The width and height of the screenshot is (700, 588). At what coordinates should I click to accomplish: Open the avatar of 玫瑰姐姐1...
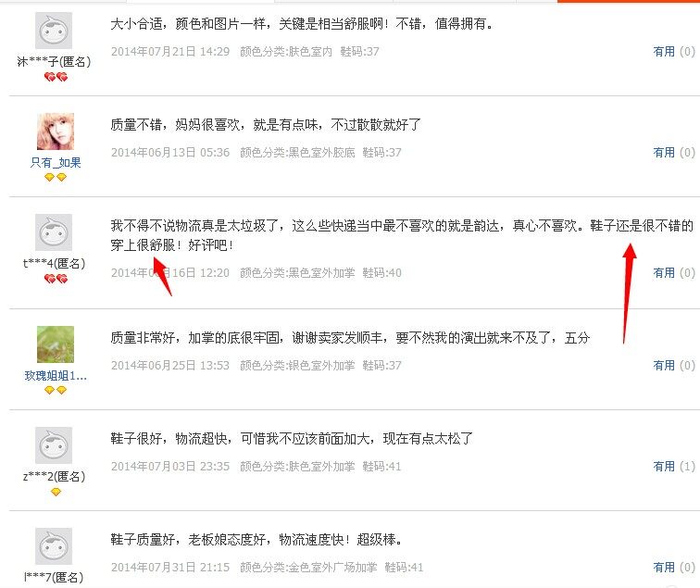(x=56, y=344)
